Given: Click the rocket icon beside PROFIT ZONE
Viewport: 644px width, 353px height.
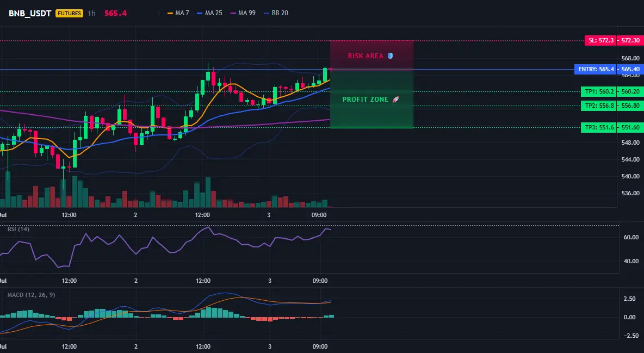Looking at the screenshot, I should 395,100.
